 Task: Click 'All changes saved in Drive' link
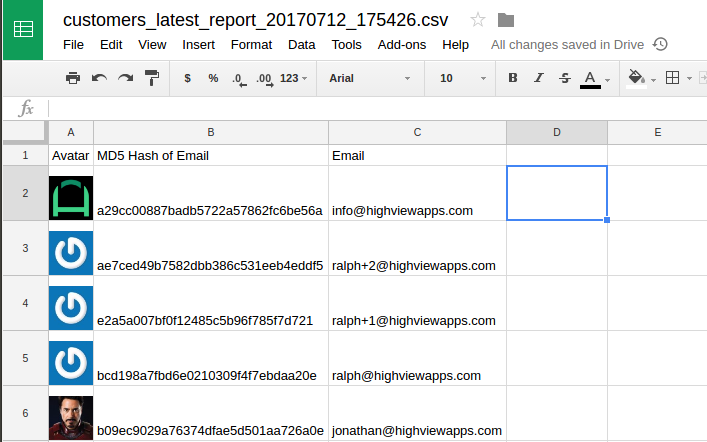point(568,45)
